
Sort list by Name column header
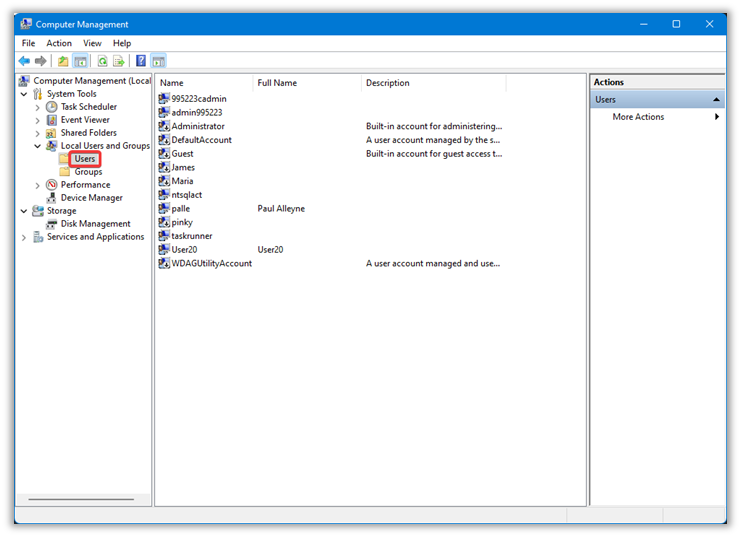(x=204, y=83)
